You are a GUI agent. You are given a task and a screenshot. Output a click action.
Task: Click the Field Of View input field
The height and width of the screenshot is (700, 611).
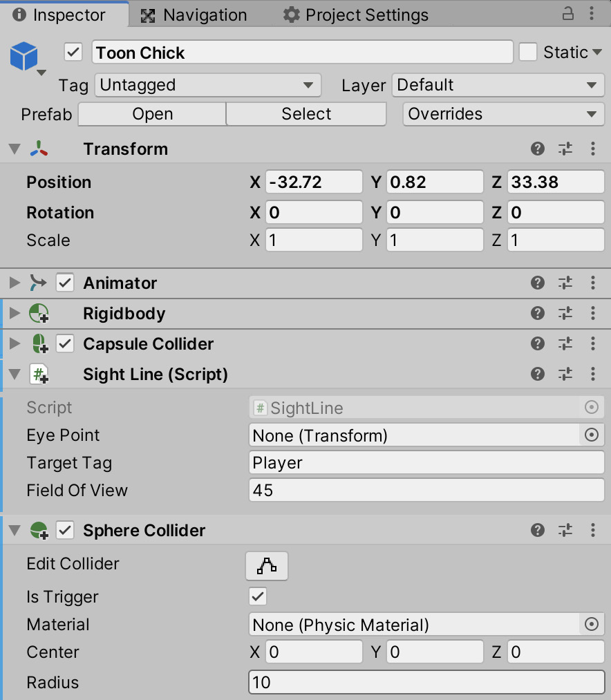point(425,490)
